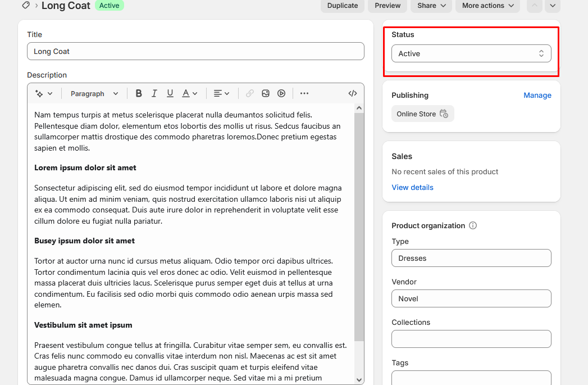This screenshot has width=588, height=385.
Task: Insert an image into the description
Action: coord(266,93)
